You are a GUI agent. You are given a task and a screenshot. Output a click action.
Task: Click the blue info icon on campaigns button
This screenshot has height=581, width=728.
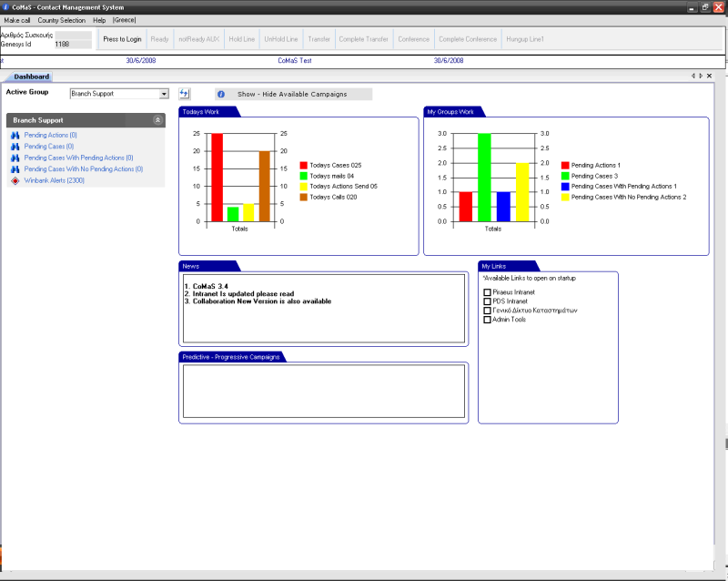point(221,94)
